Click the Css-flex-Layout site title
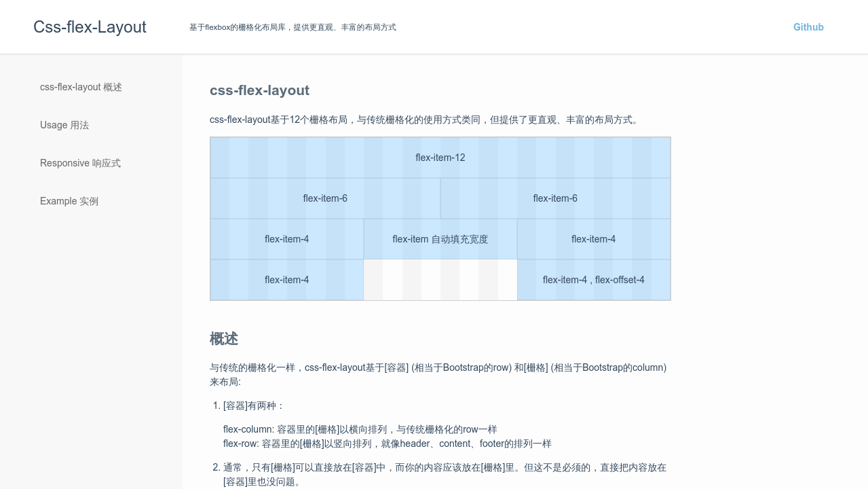Image resolution: width=868 pixels, height=489 pixels. tap(90, 27)
